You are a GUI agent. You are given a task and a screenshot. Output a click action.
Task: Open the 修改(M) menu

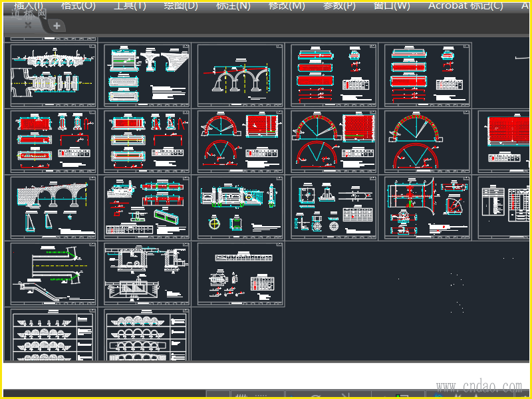[x=287, y=6]
